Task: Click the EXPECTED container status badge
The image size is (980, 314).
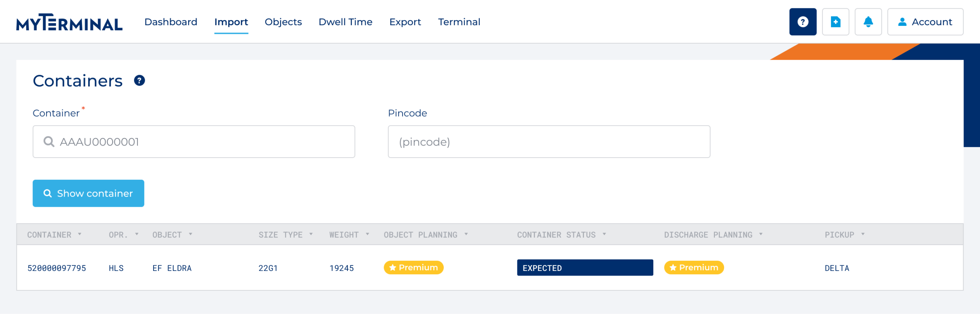Action: point(584,268)
